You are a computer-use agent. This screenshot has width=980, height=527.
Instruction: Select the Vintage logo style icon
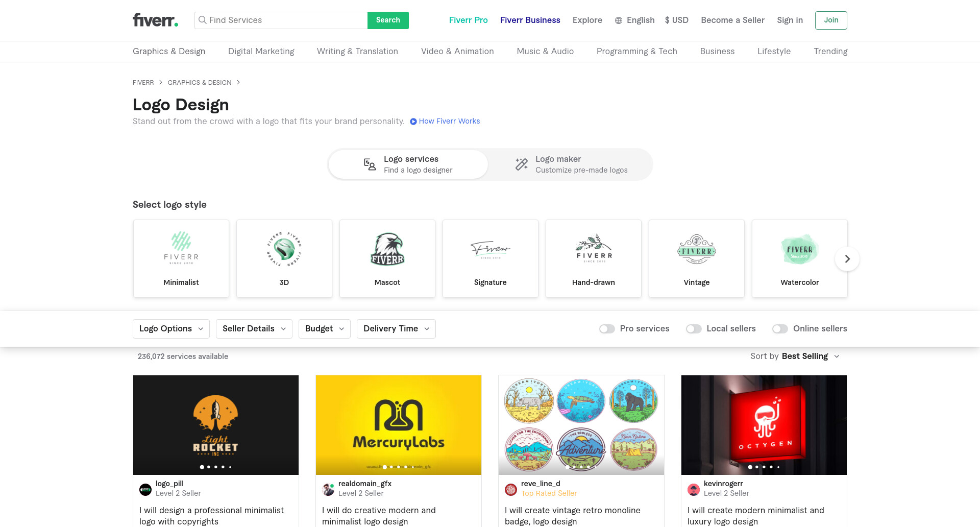[x=697, y=249]
